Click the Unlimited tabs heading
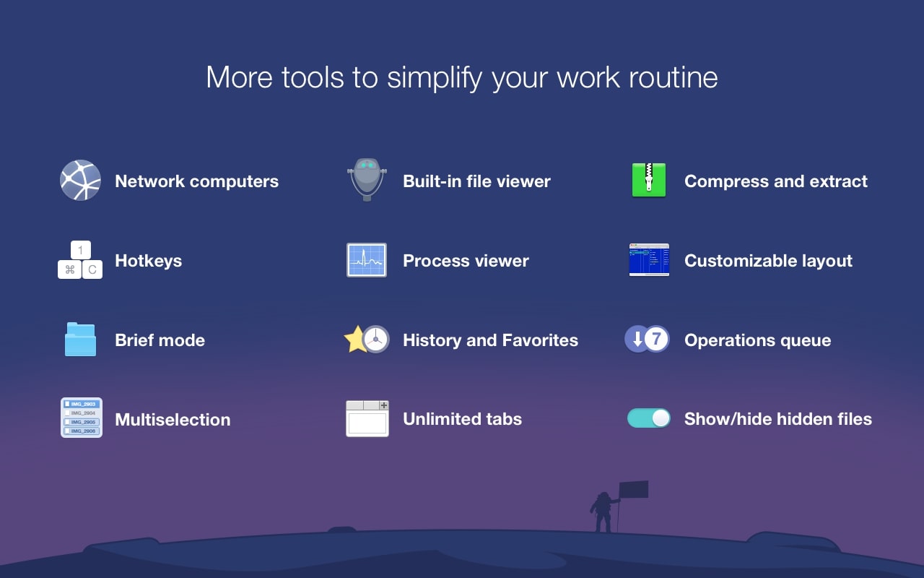The width and height of the screenshot is (924, 578). (x=462, y=419)
